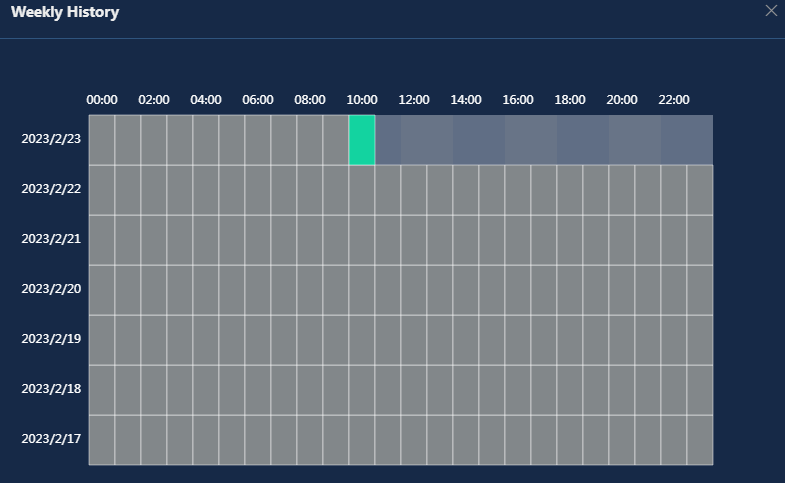Viewport: 785px width, 483px height.
Task: Close the Weekly History dialog
Action: click(x=771, y=11)
